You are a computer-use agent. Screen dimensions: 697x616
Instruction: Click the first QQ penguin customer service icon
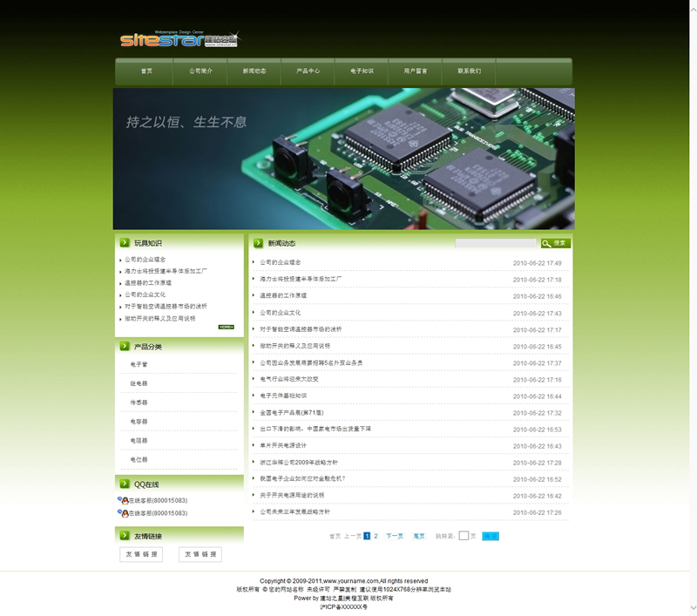coord(123,501)
